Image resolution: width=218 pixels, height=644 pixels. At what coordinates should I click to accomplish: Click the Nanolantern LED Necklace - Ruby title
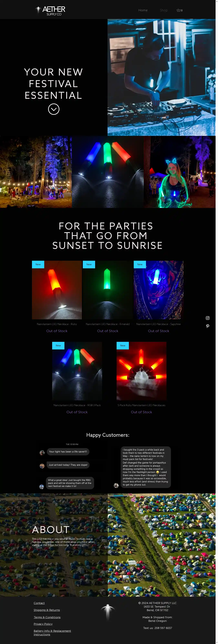[x=57, y=324]
